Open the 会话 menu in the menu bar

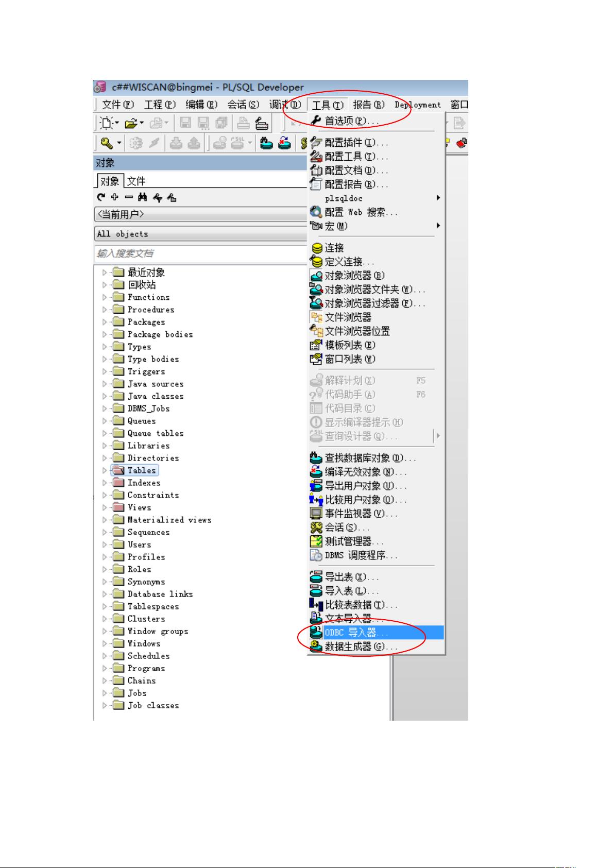point(243,105)
